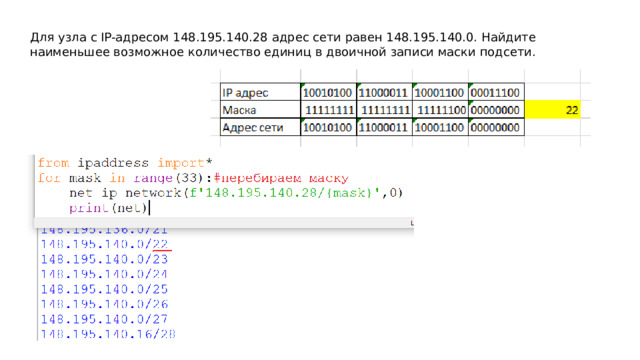Click output line 148.195.140.0/22
Screen dimensions: 640x360
click(104, 244)
